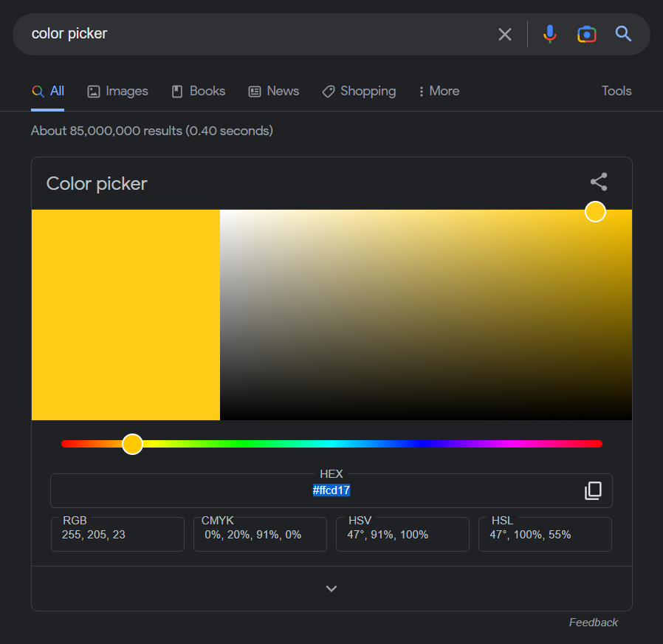The width and height of the screenshot is (663, 644).
Task: Clear the search box with the X icon
Action: pyautogui.click(x=505, y=34)
